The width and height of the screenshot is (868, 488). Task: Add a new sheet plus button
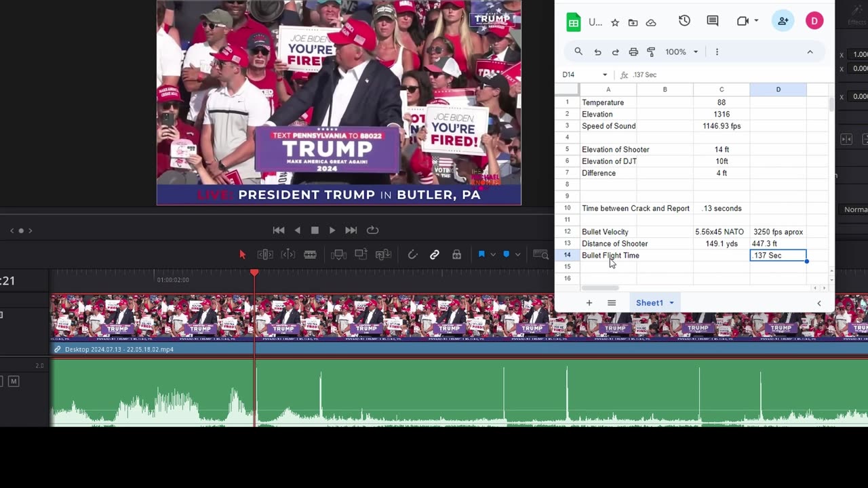[589, 303]
